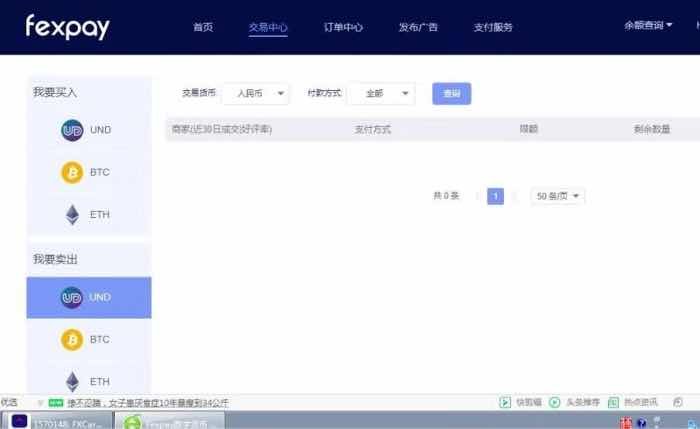700x429 pixels.
Task: Expand the 50 条/页 page size dropdown
Action: (x=558, y=196)
